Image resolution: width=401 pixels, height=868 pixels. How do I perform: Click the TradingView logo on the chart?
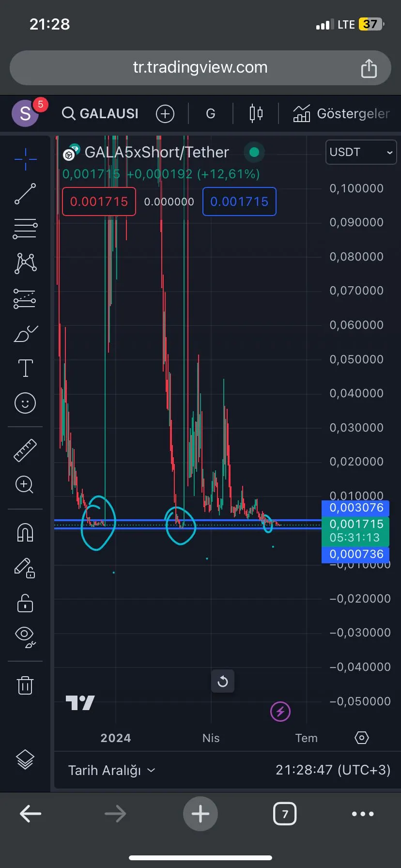click(x=80, y=703)
